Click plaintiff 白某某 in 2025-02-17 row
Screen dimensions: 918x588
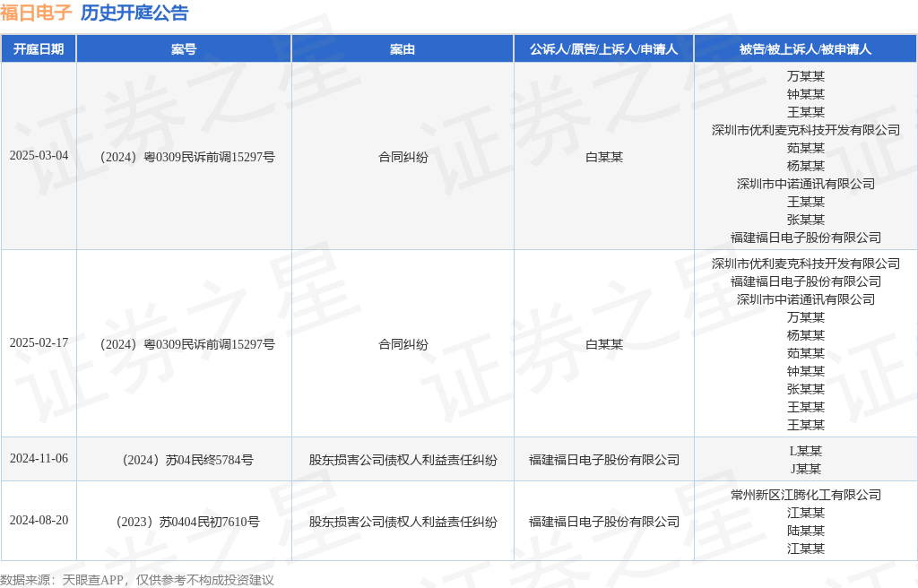[604, 344]
